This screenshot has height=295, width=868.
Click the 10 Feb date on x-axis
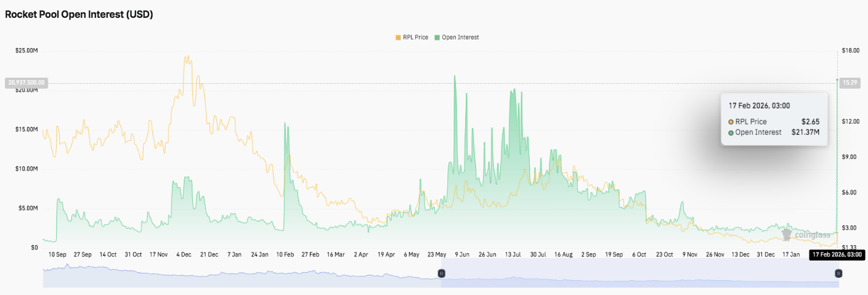point(285,254)
